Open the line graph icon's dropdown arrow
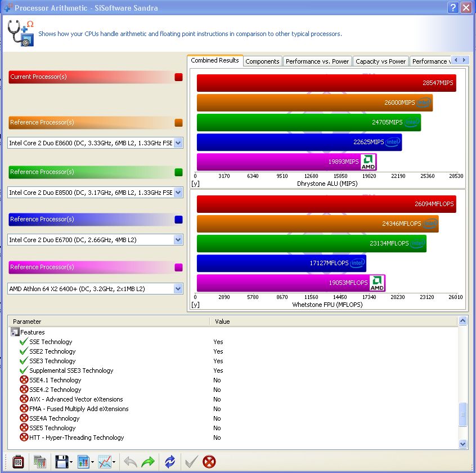The width and height of the screenshot is (476, 473). click(x=114, y=462)
